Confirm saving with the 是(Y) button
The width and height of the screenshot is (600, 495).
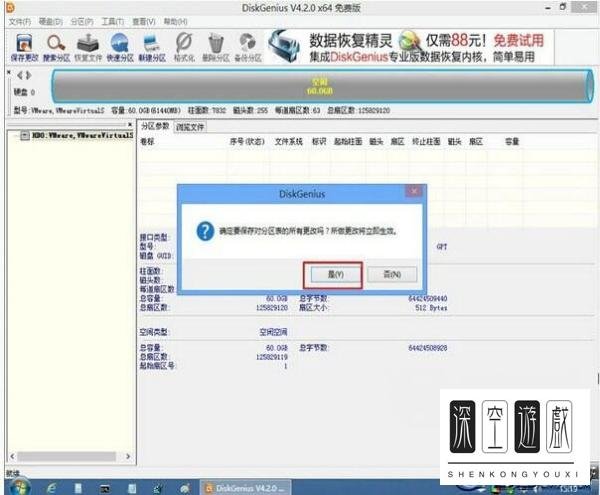click(336, 274)
